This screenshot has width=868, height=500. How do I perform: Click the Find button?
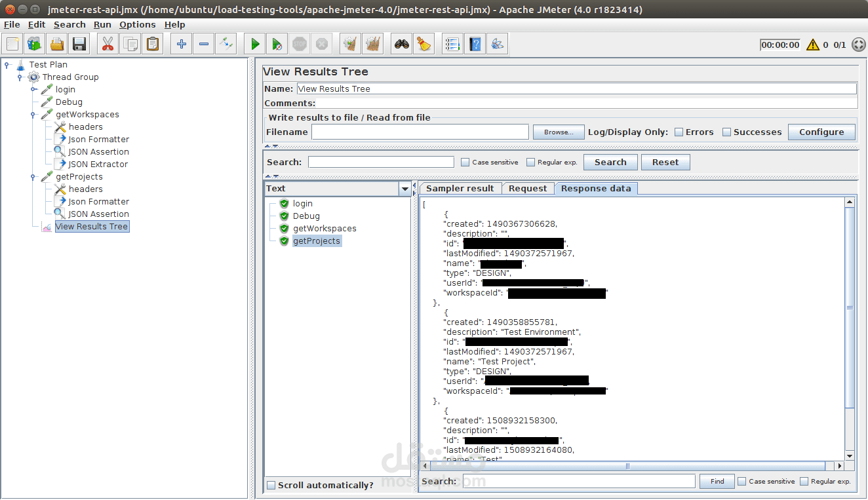[x=717, y=481]
